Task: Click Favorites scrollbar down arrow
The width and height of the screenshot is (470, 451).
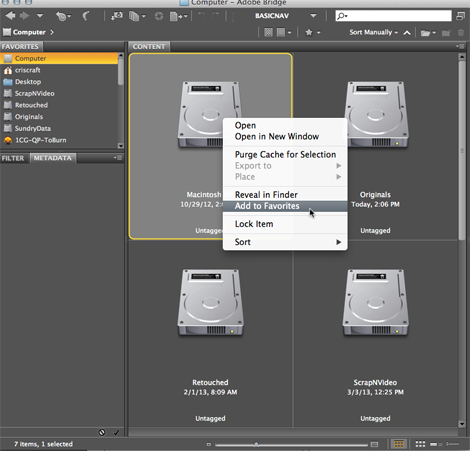Action: (121, 146)
